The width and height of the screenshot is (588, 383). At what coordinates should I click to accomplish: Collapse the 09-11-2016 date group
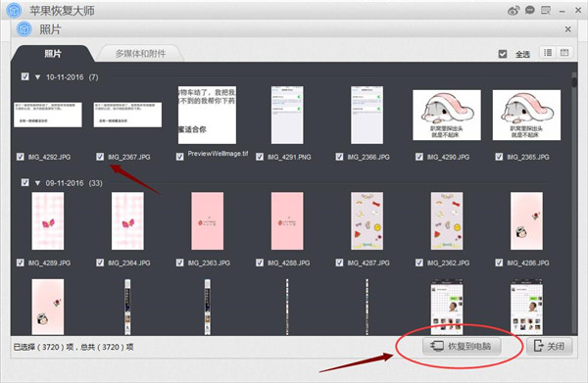pos(37,183)
